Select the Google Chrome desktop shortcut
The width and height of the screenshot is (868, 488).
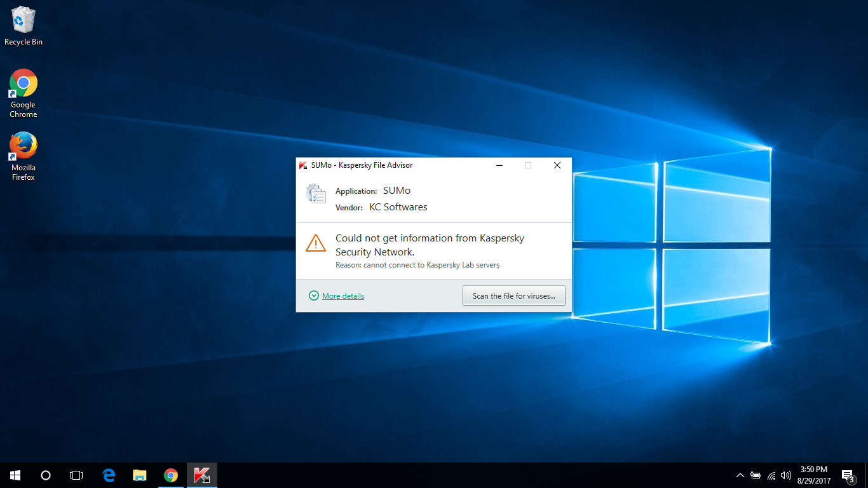point(24,93)
